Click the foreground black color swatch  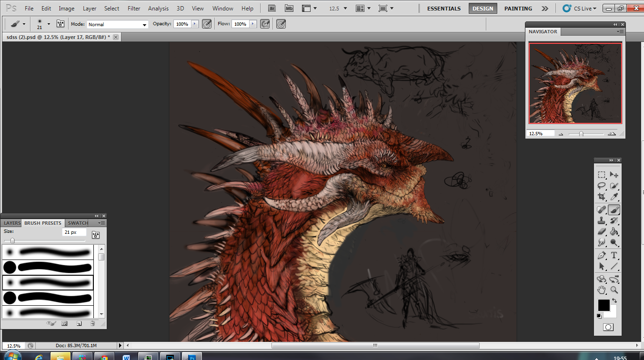point(604,305)
